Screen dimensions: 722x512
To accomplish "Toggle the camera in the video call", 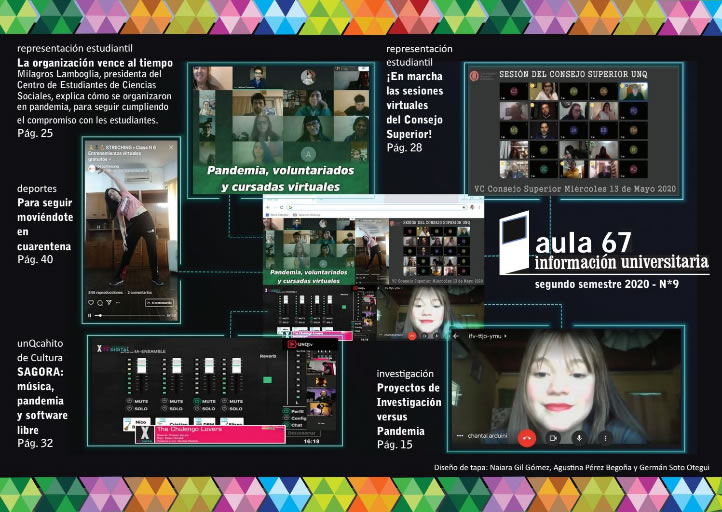I will tap(553, 437).
